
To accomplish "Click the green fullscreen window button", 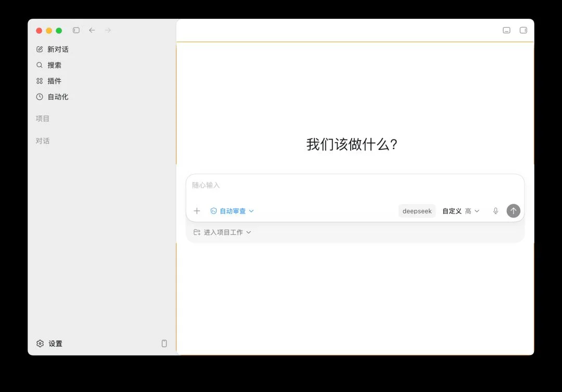I will click(x=59, y=31).
